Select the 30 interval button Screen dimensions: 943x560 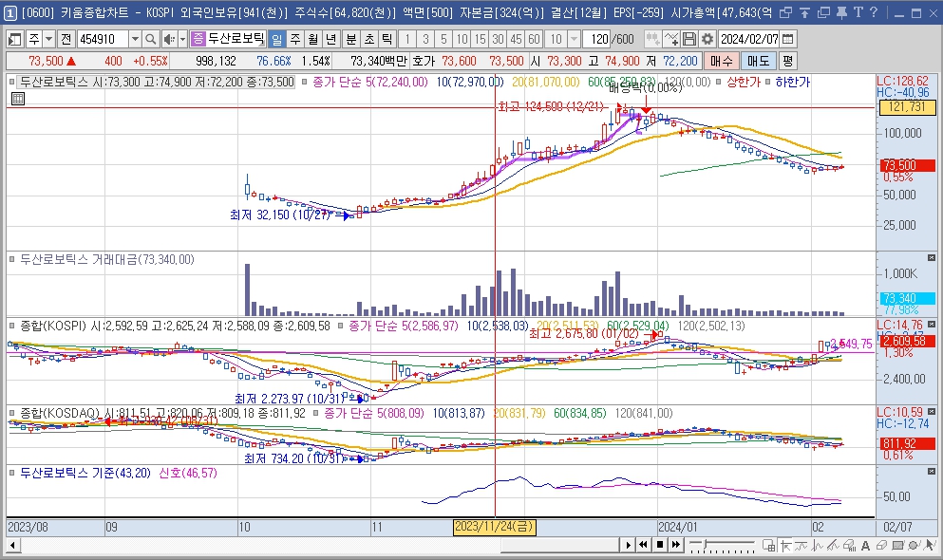click(498, 39)
